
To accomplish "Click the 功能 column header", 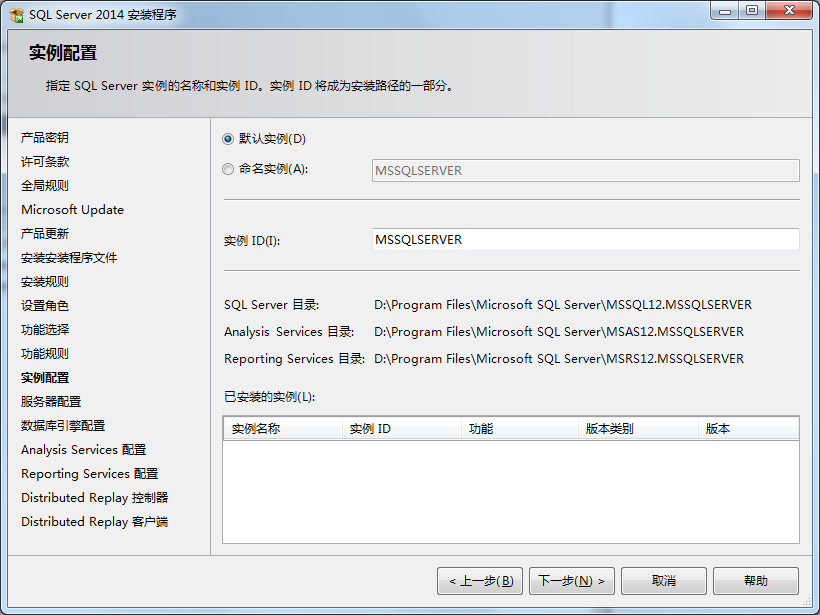I will click(x=520, y=429).
